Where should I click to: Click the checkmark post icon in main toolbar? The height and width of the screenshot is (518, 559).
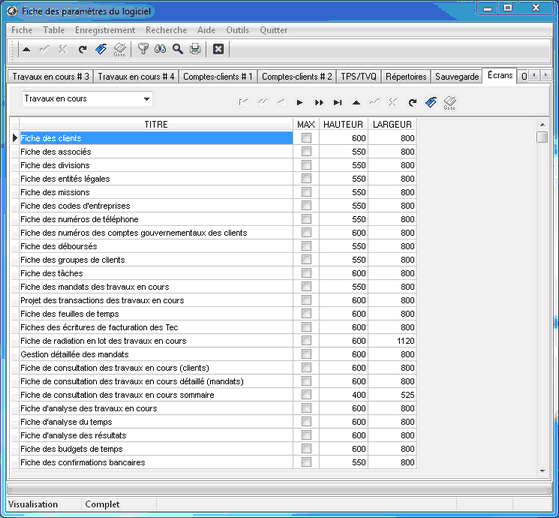[x=45, y=49]
